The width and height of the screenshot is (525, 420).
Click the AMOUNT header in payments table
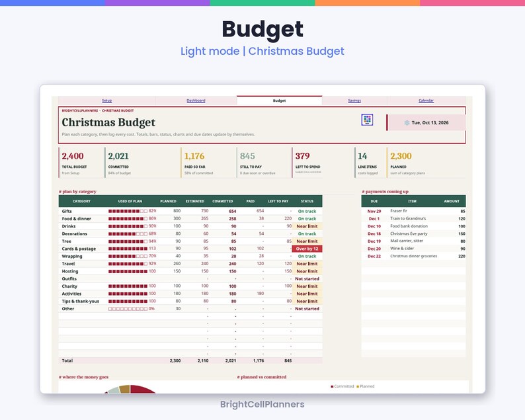coord(452,201)
